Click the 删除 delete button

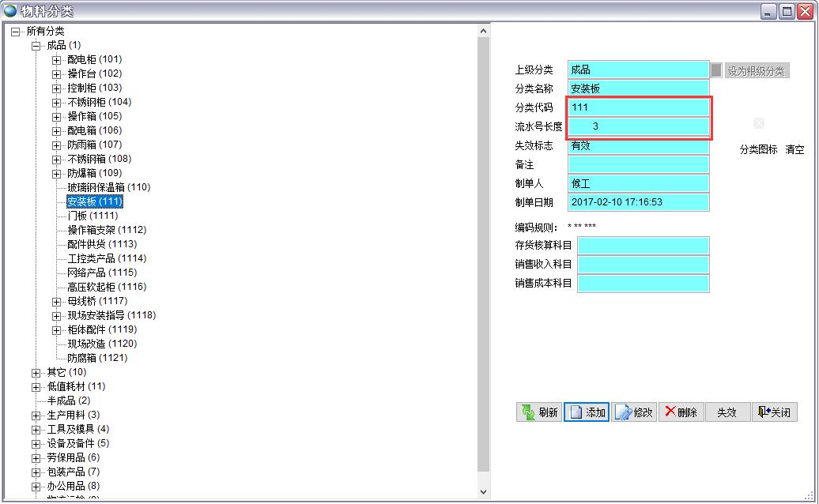pos(681,412)
